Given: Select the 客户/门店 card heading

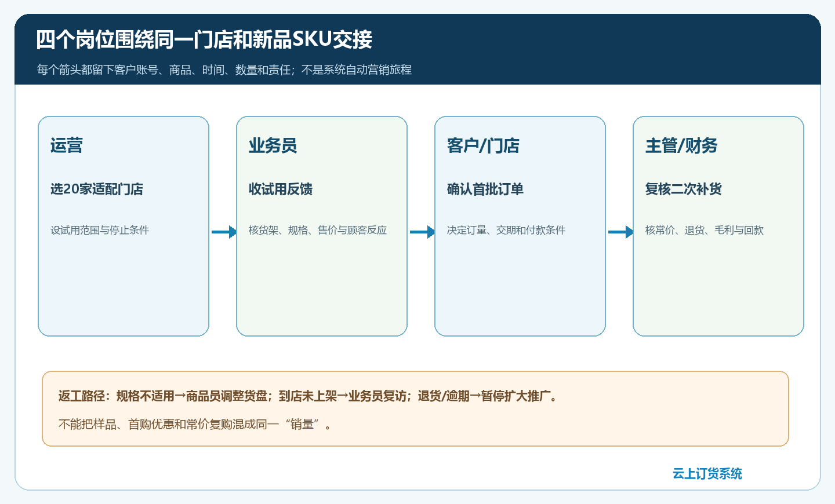Looking at the screenshot, I should point(483,145).
